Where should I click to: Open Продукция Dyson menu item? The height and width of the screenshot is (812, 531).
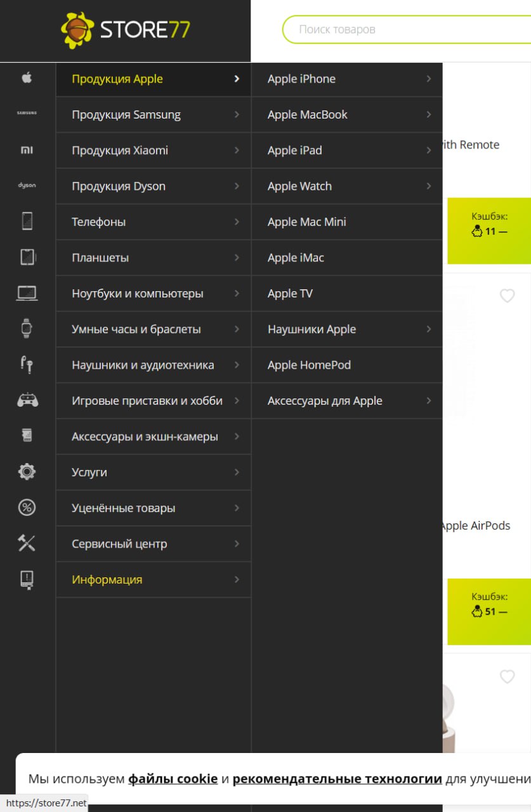tap(154, 187)
